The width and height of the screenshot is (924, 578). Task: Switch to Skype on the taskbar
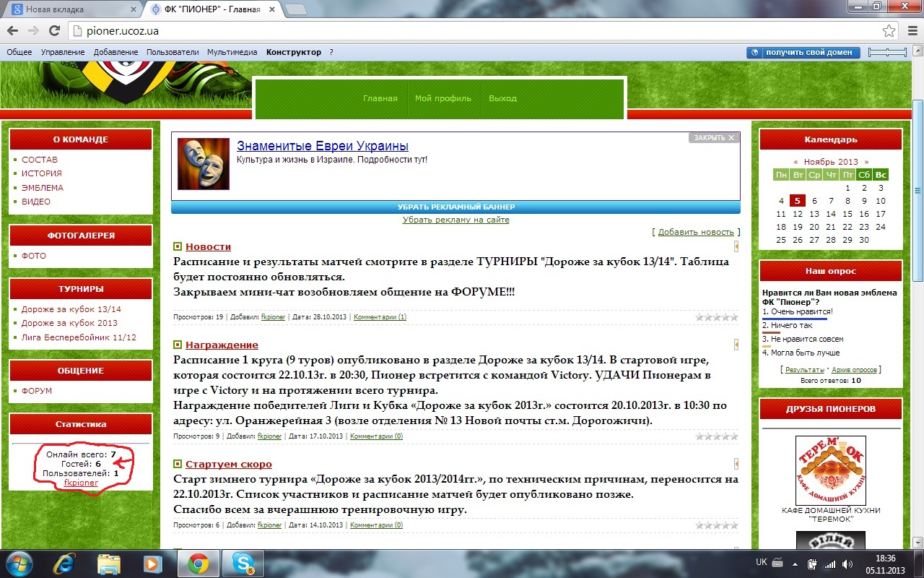[x=243, y=563]
